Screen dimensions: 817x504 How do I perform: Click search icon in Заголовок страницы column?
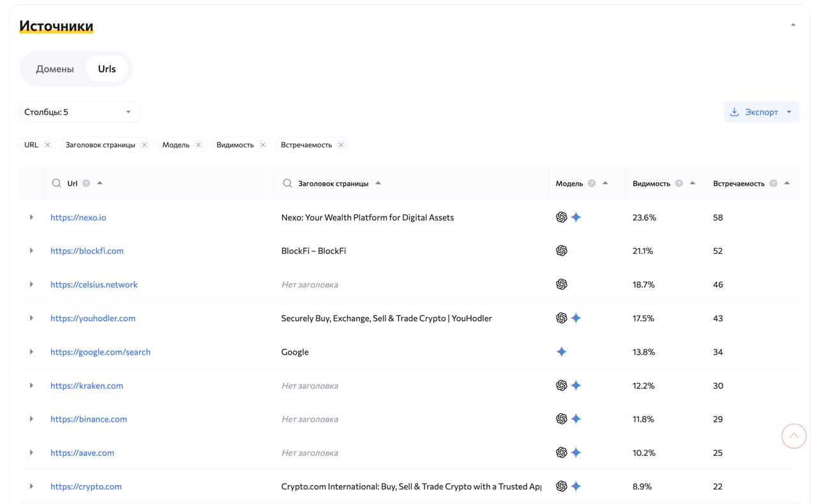[287, 183]
